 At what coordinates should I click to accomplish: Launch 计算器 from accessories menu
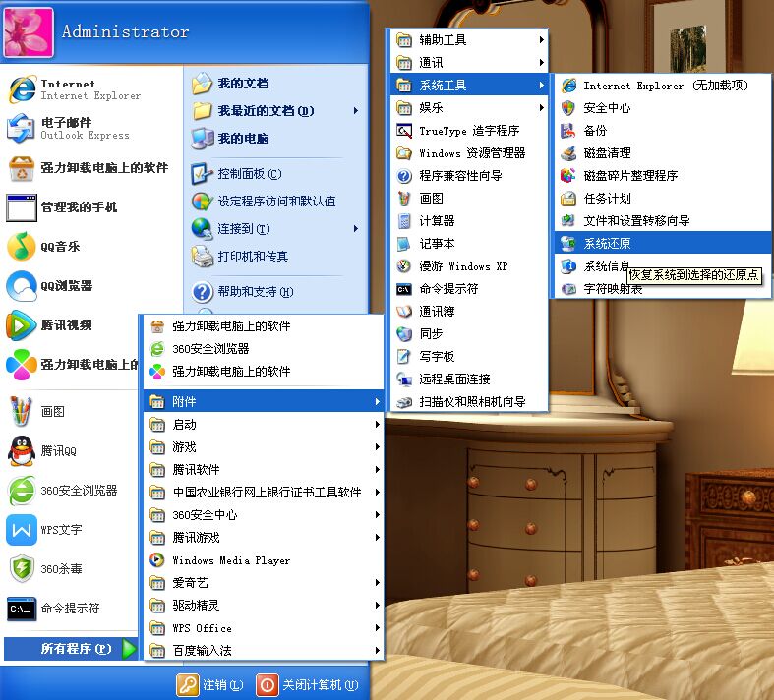point(469,221)
